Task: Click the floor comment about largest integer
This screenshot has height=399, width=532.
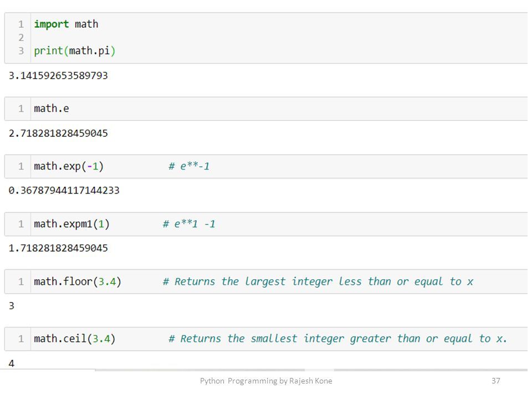Action: [318, 282]
